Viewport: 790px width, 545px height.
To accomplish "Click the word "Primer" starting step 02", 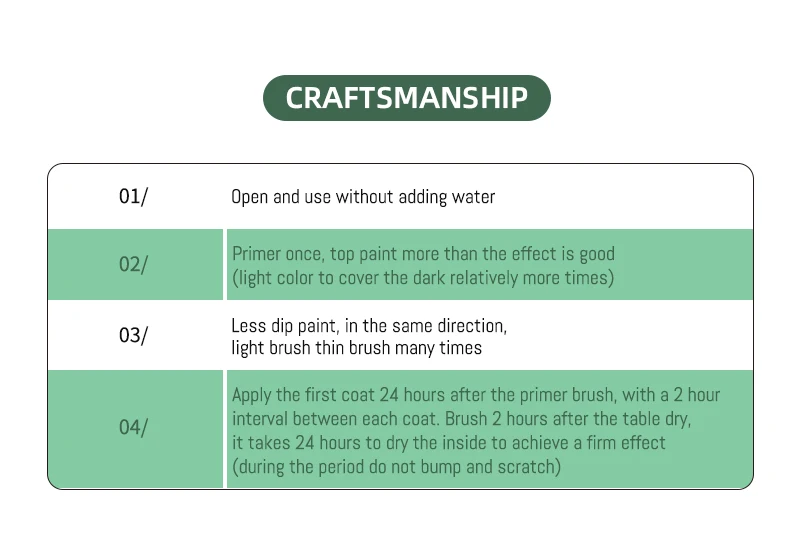I will [x=256, y=254].
